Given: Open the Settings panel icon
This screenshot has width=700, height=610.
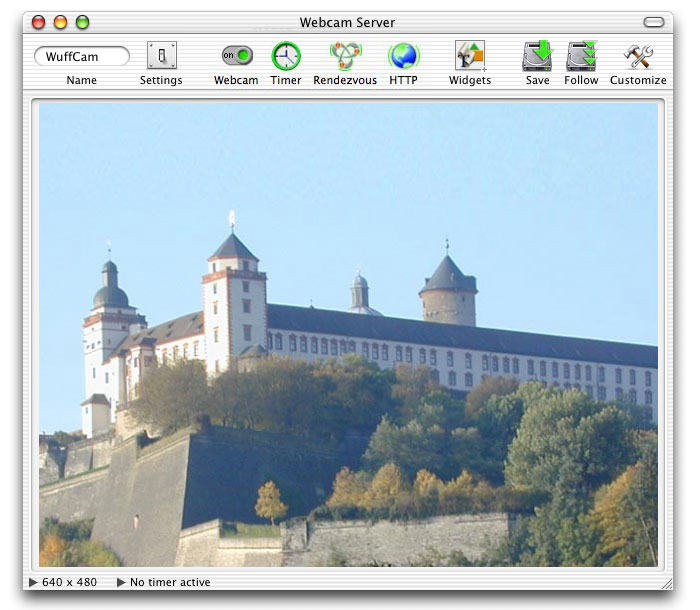Looking at the screenshot, I should coord(161,56).
